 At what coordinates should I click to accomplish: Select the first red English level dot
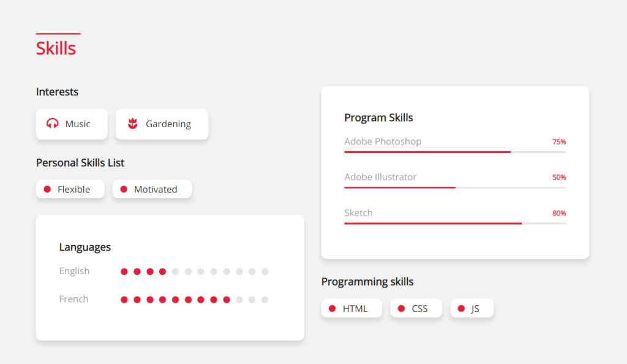coord(124,272)
